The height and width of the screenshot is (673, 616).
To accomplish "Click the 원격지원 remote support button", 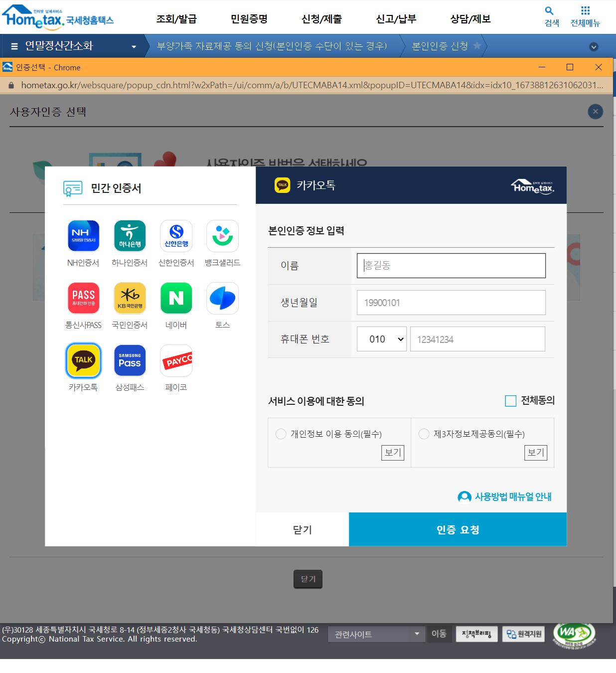I will coord(523,634).
